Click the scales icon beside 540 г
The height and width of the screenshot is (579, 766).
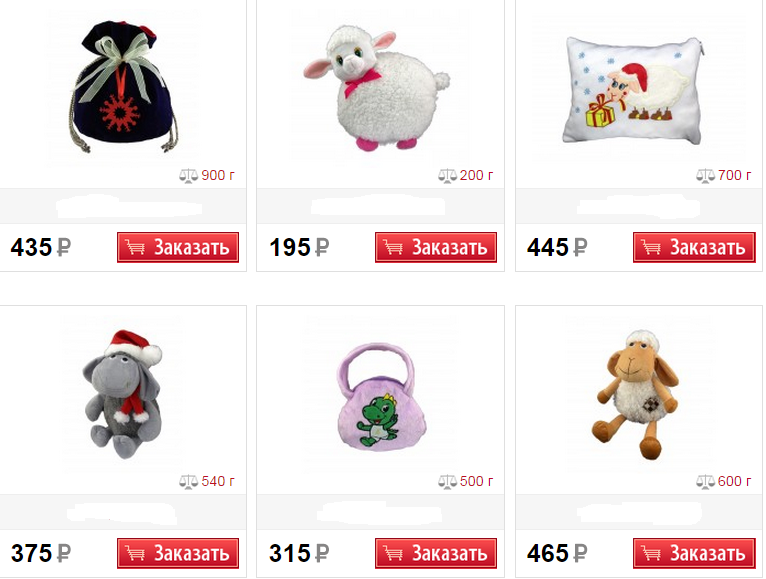tap(189, 482)
